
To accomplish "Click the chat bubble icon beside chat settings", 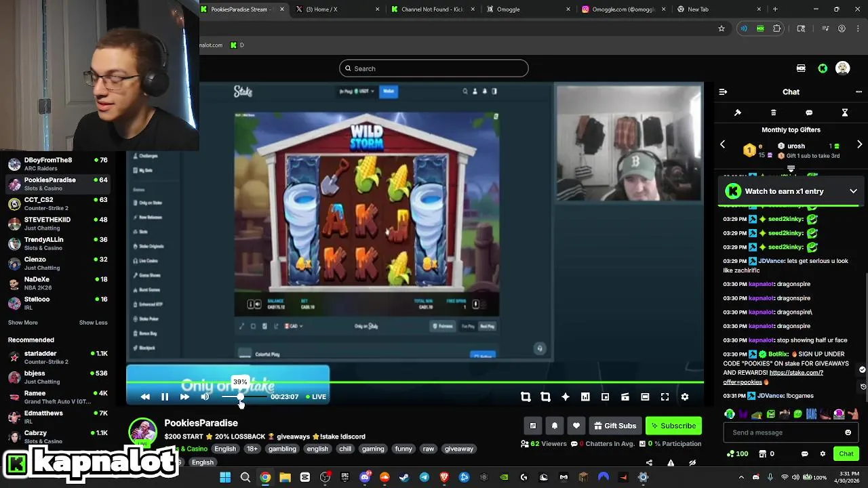I will [x=805, y=453].
